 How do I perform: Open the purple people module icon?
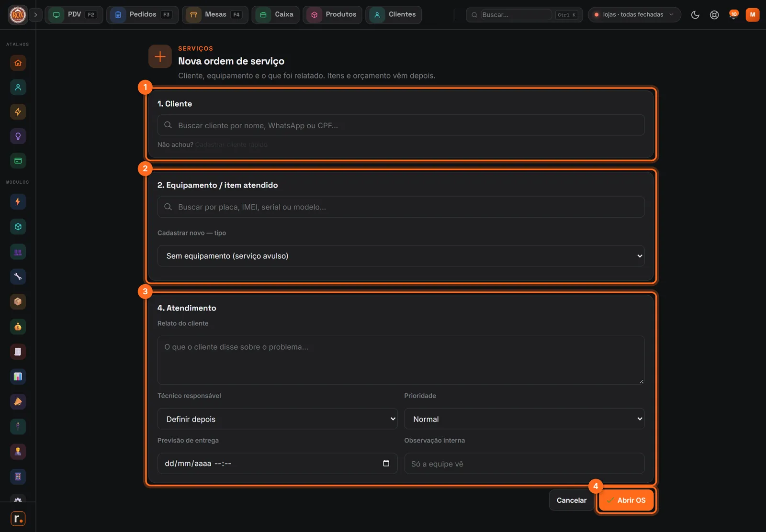pos(18,252)
